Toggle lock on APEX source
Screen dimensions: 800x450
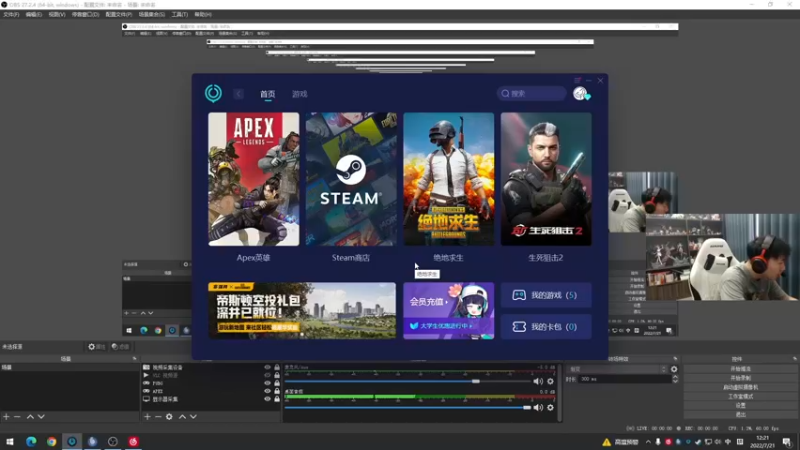(x=277, y=391)
